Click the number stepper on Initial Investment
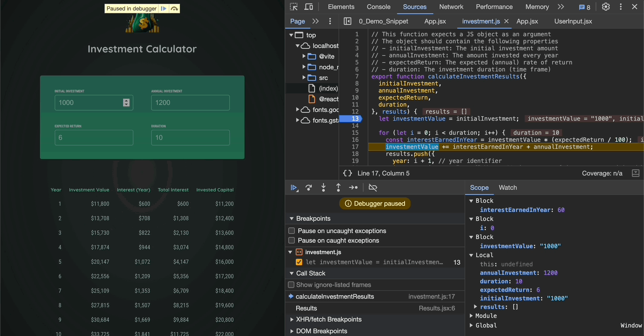This screenshot has width=644, height=336. point(126,102)
